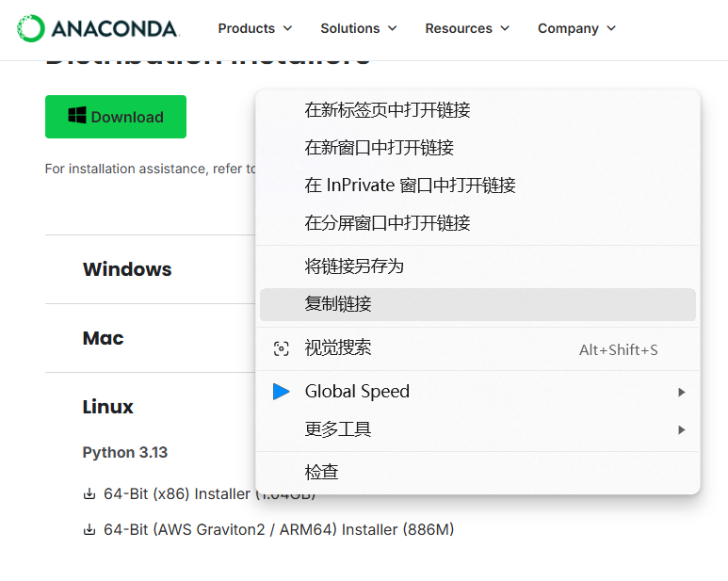This screenshot has width=728, height=581.
Task: Open the Resources dropdown
Action: point(466,28)
